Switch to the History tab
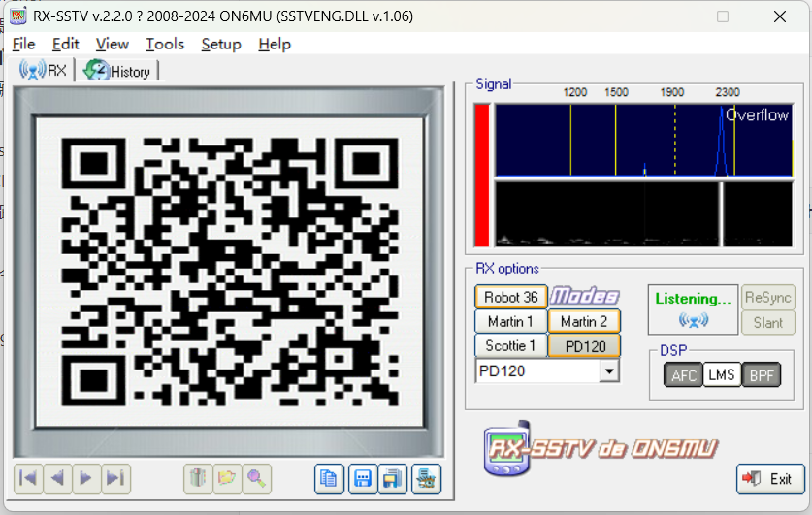Screen dimensions: 812x515 (x=118, y=71)
